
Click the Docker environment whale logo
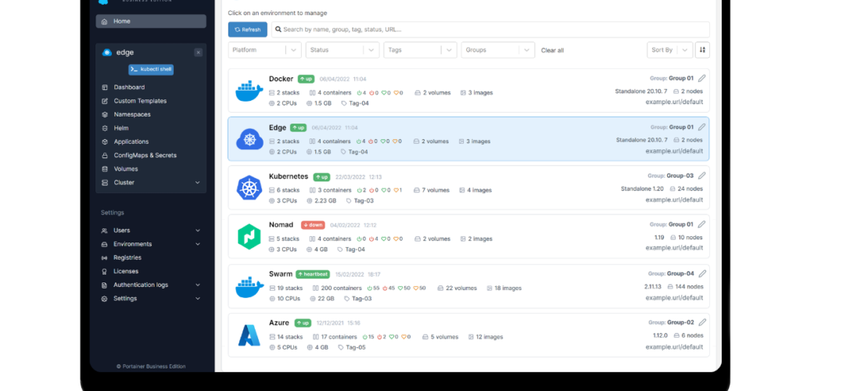coord(249,91)
